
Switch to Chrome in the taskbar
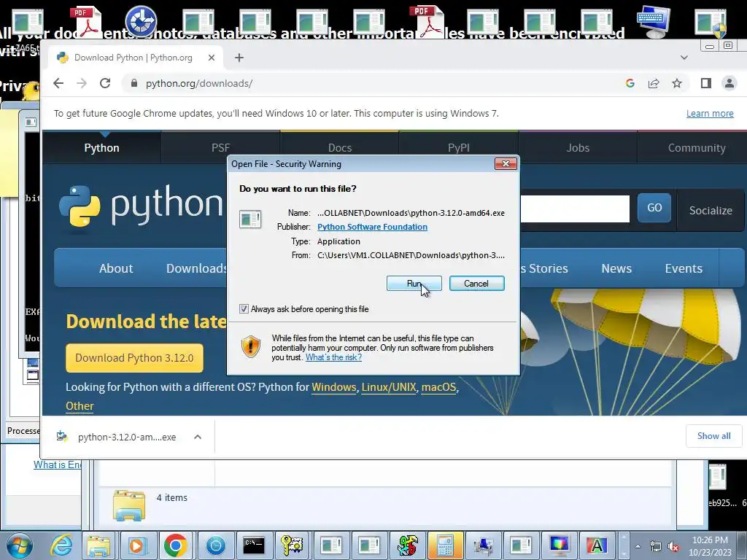(175, 545)
